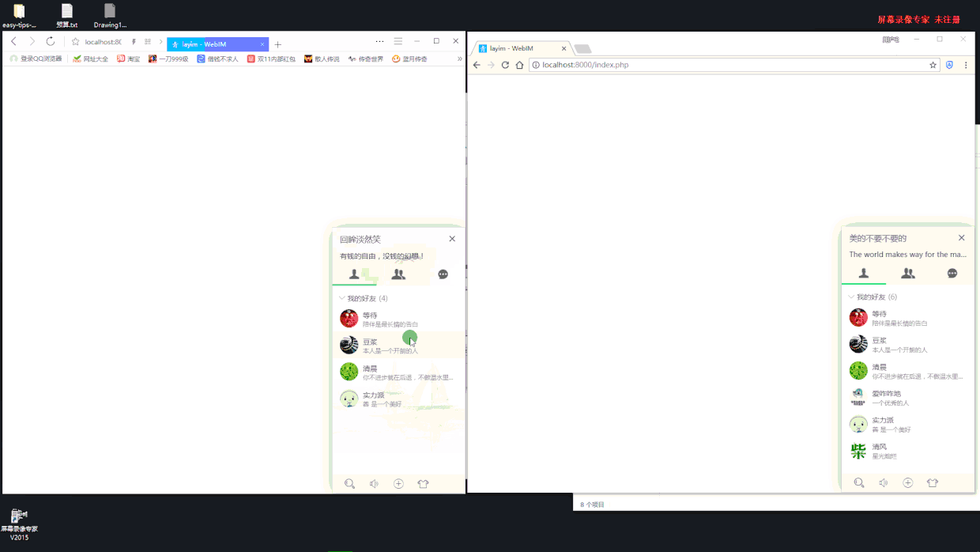Open 登录QQ浏览器 bookmark
Viewport: 980px width, 552px height.
coord(36,59)
